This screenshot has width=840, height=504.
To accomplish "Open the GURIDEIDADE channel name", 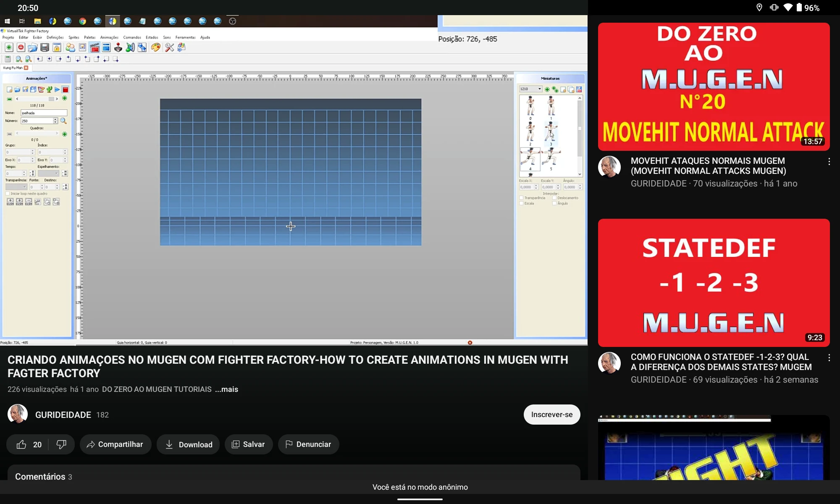I will click(x=63, y=415).
